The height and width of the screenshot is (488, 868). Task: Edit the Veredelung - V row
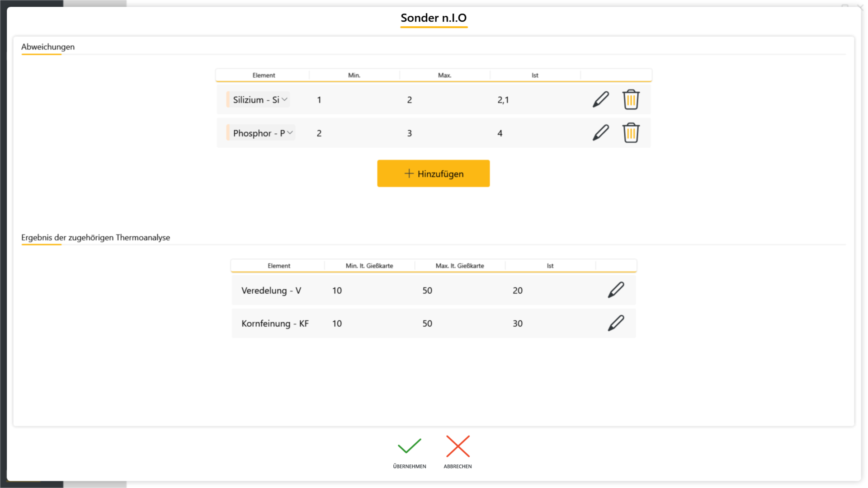point(616,290)
